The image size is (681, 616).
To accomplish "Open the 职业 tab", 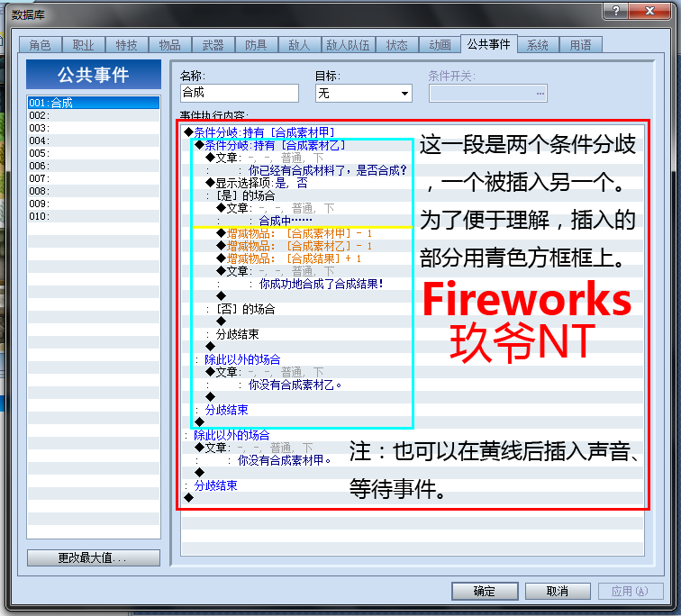I will [84, 45].
